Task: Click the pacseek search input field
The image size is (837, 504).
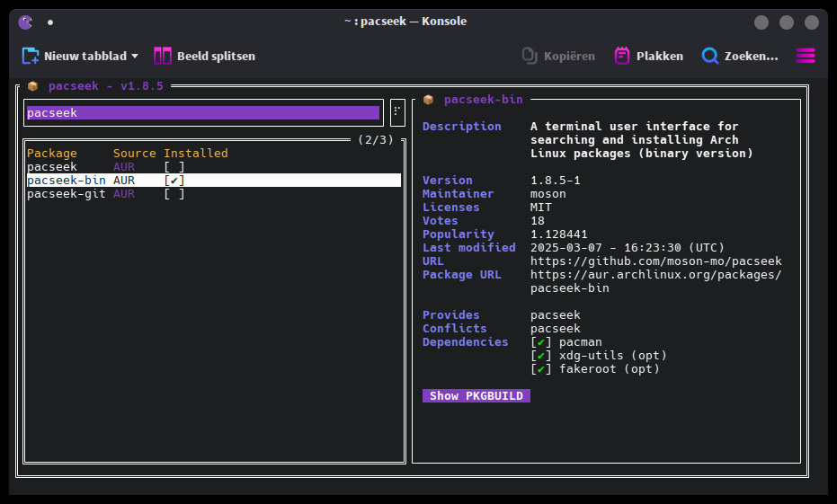Action: click(x=203, y=112)
